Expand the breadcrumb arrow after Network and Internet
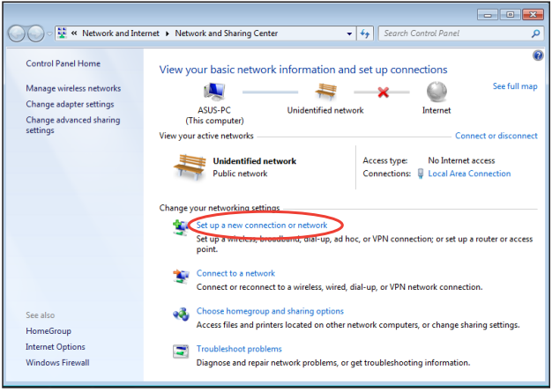The width and height of the screenshot is (552, 392). (x=168, y=33)
